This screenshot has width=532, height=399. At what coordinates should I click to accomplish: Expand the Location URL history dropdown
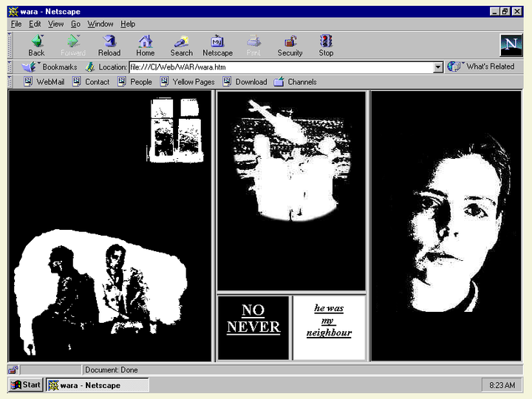(x=437, y=67)
